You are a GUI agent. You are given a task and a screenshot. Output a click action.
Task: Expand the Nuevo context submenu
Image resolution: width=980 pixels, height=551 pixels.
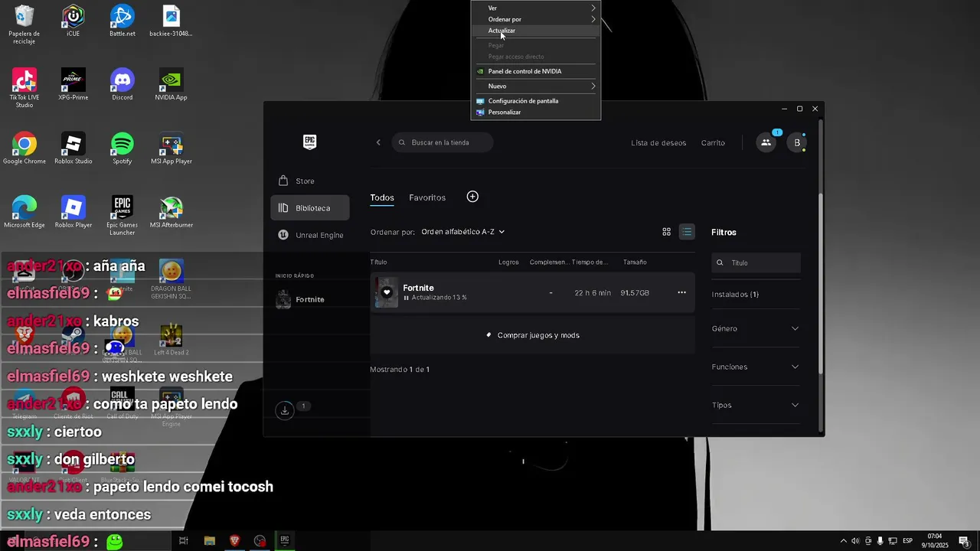[x=535, y=86]
